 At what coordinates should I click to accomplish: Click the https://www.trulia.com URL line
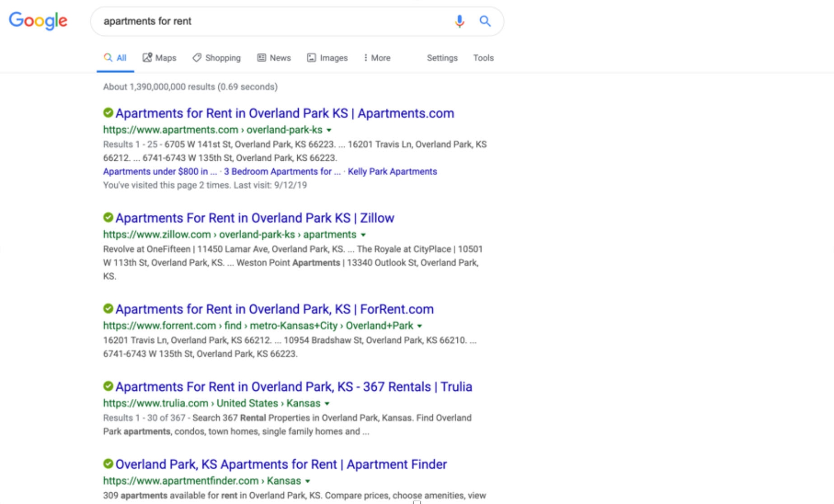(211, 404)
